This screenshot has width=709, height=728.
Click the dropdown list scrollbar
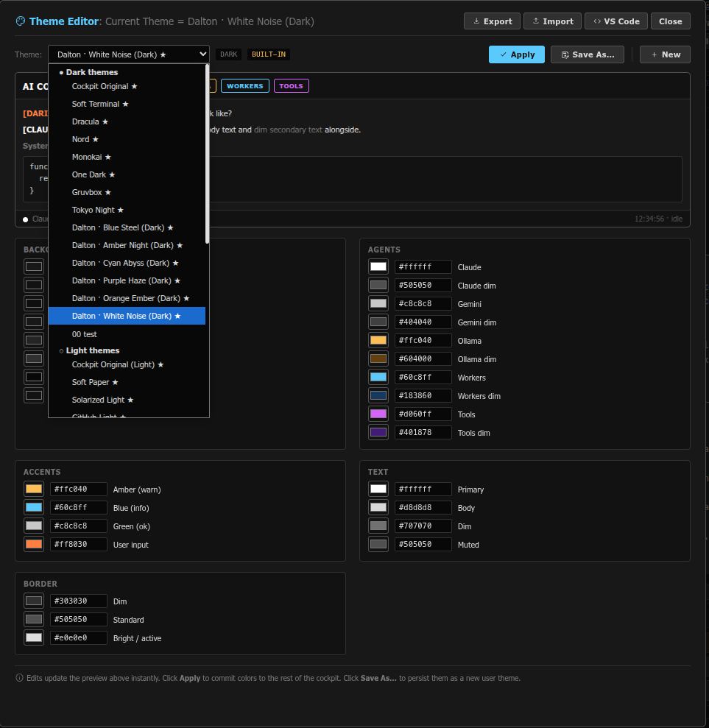pyautogui.click(x=207, y=154)
